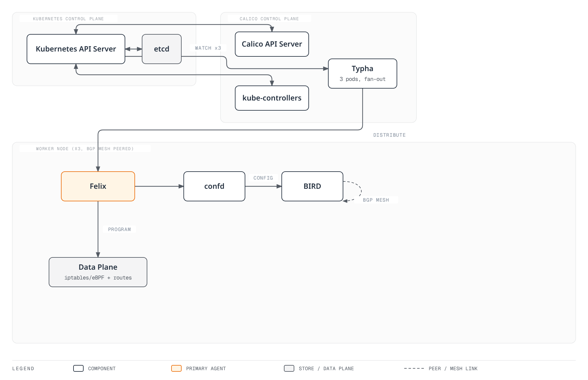The width and height of the screenshot is (588, 380).
Task: Click the Kubernetes Control Plane group title
Action: click(68, 19)
